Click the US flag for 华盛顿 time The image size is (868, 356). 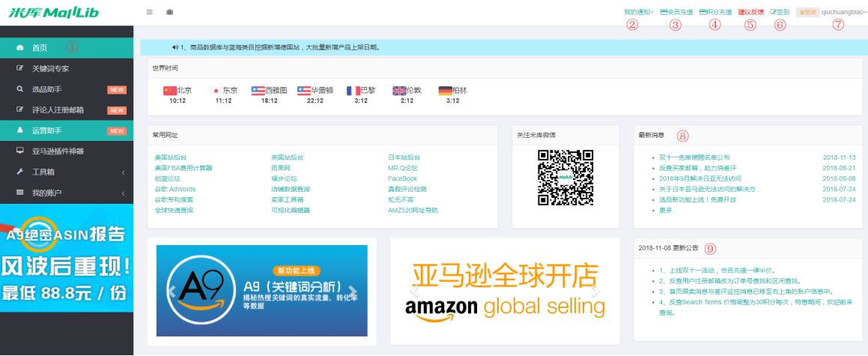click(x=304, y=90)
